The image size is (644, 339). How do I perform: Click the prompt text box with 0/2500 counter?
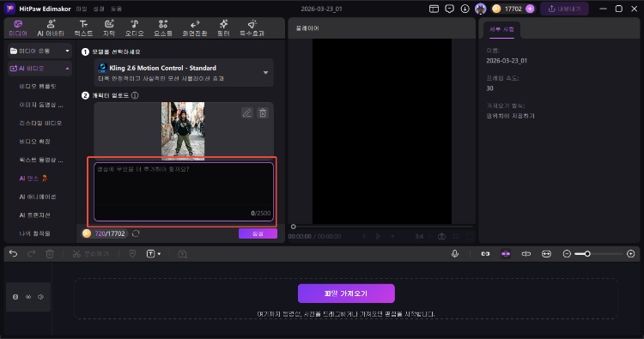[x=184, y=191]
